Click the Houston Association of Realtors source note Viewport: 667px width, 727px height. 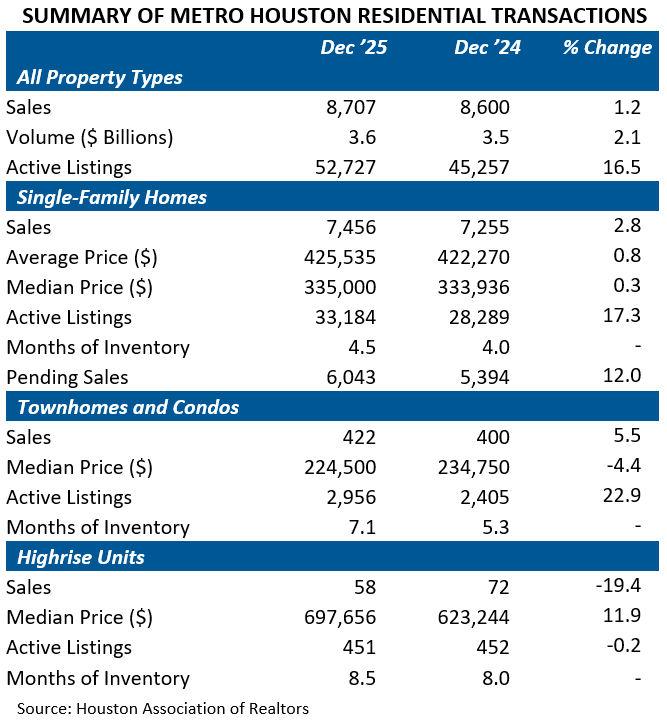[163, 708]
